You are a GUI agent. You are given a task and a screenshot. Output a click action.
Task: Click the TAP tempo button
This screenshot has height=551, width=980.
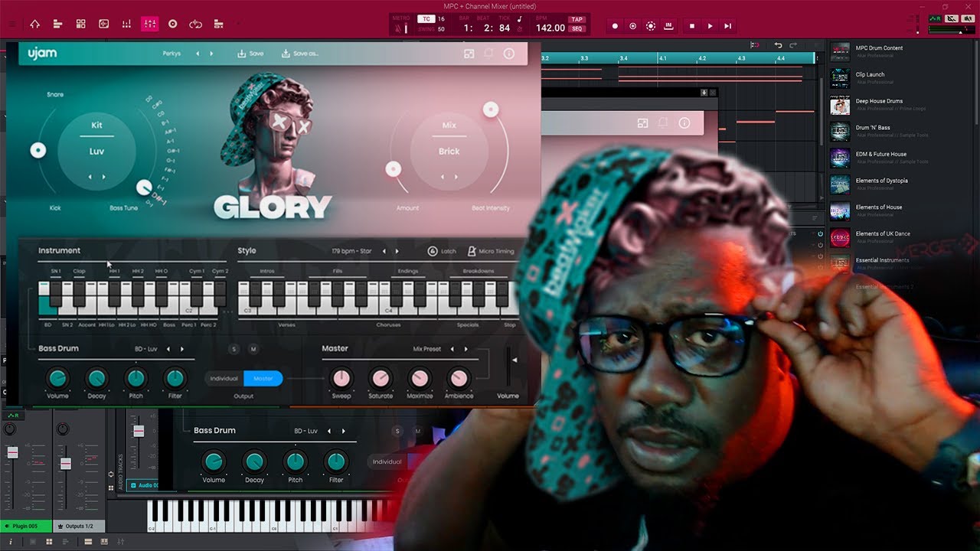577,19
